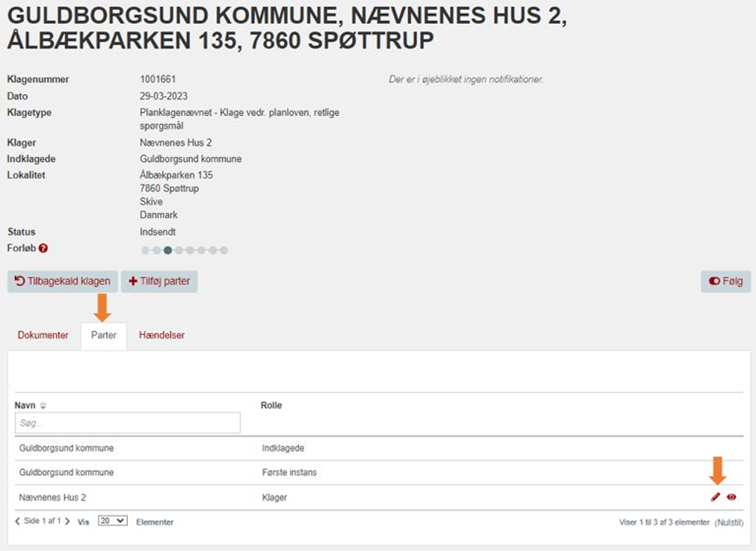Switch to the Dokumenter tab
Screen dimensions: 756x551
tap(43, 335)
